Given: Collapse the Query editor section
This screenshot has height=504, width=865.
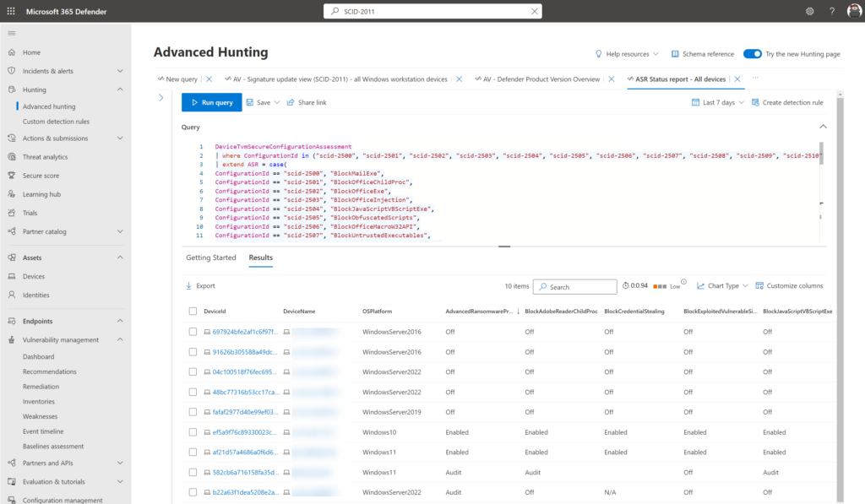Looking at the screenshot, I should tap(823, 127).
